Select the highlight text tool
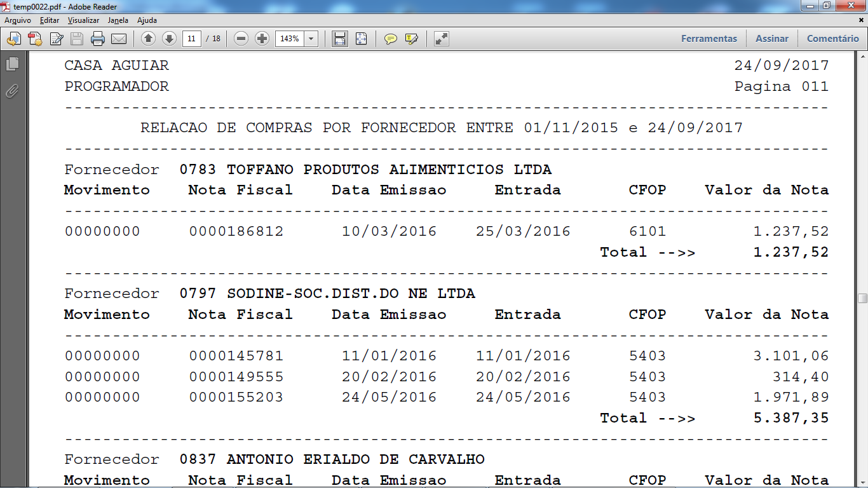868x488 pixels. click(x=412, y=39)
